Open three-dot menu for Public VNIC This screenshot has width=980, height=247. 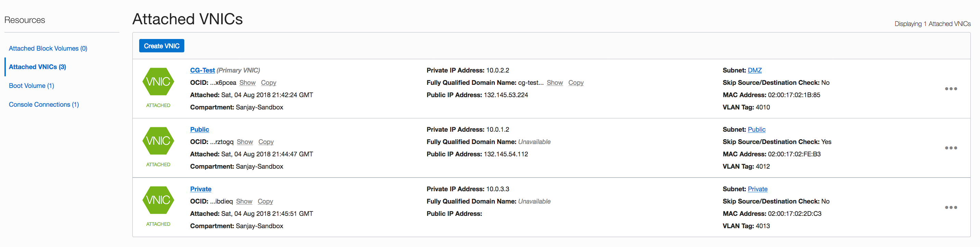coord(951,148)
